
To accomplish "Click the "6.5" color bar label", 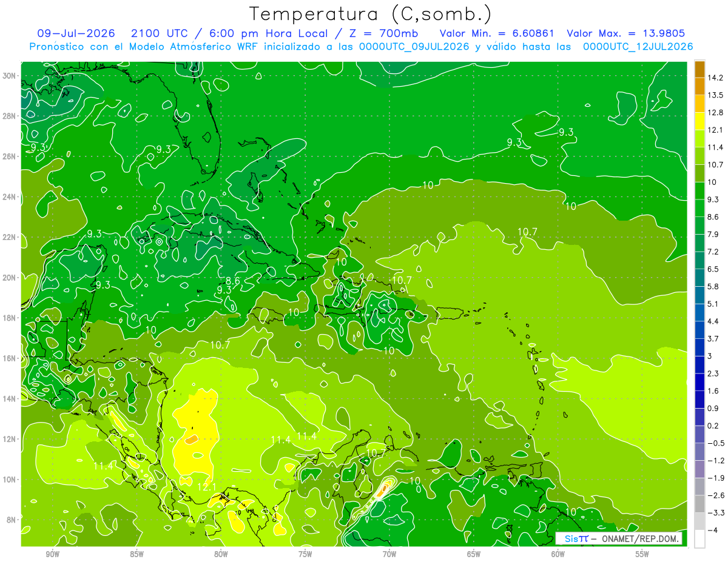I will pyautogui.click(x=712, y=269).
